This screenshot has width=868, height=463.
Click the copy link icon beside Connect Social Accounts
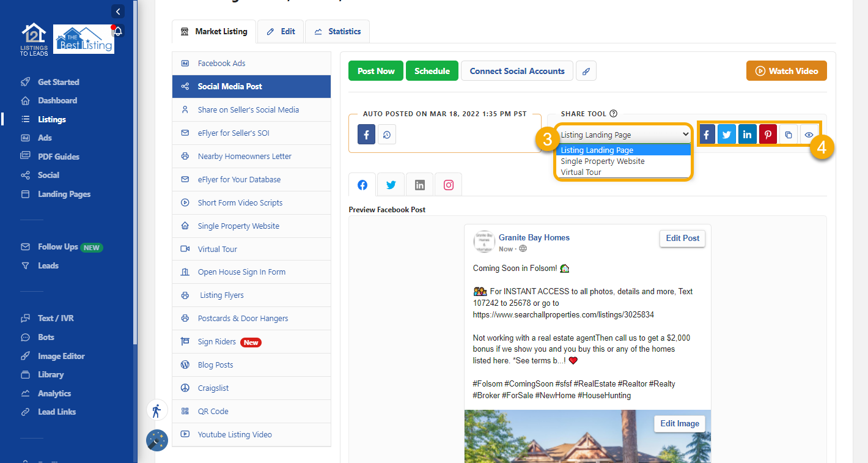click(586, 70)
